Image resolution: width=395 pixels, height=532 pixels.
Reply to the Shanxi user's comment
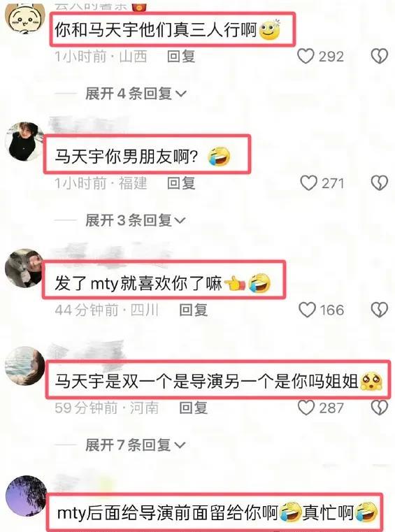[x=181, y=56]
